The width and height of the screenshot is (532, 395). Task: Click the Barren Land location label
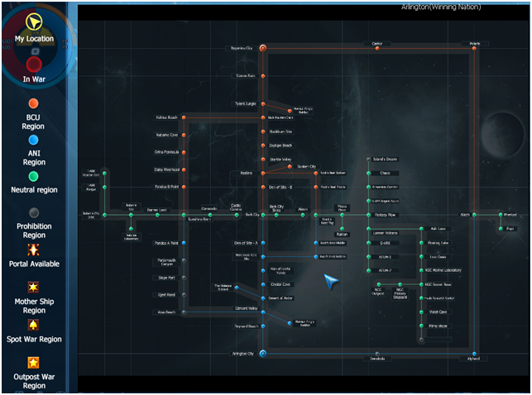[x=156, y=210]
